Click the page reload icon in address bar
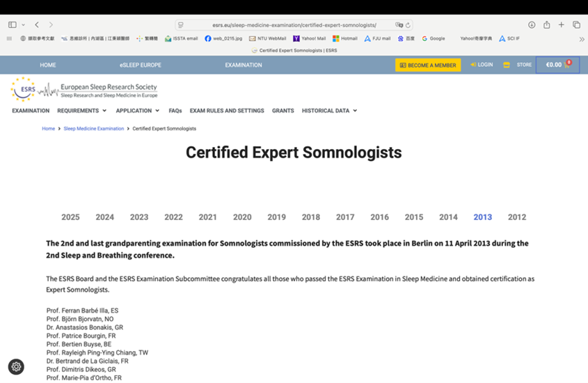 408,25
